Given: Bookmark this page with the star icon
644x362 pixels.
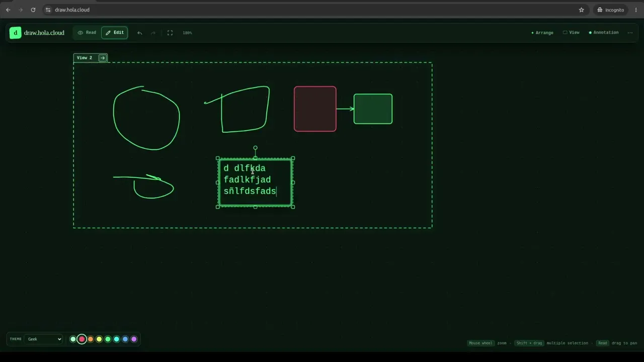Looking at the screenshot, I should 582,10.
